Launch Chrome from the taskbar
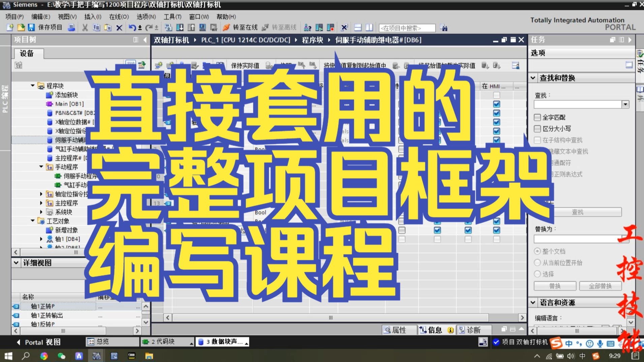644x362 pixels. tap(44, 356)
